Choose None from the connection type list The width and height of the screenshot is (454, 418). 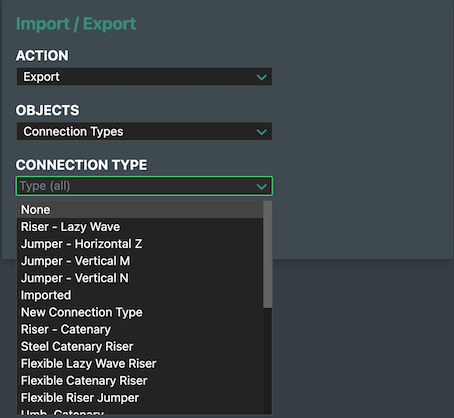(x=140, y=210)
